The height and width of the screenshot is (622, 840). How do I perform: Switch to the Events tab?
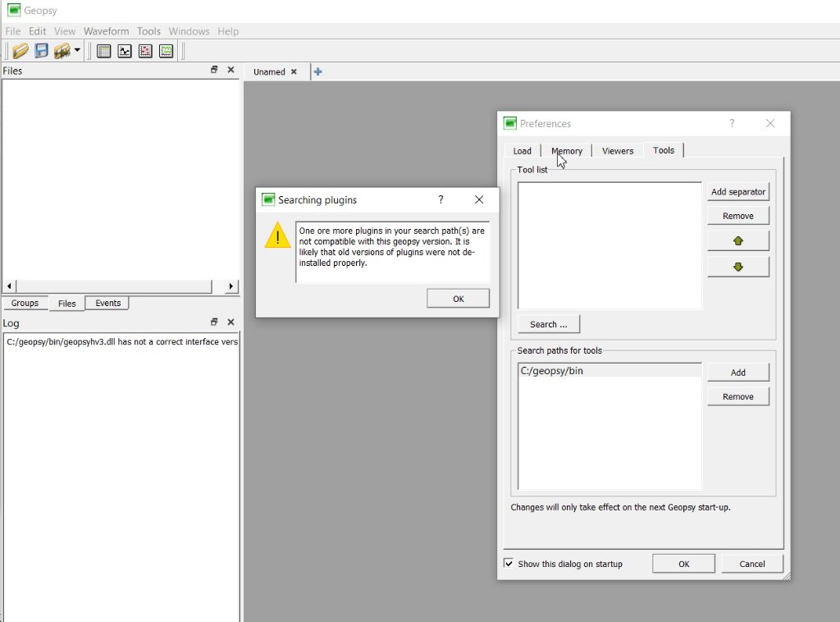tap(107, 304)
